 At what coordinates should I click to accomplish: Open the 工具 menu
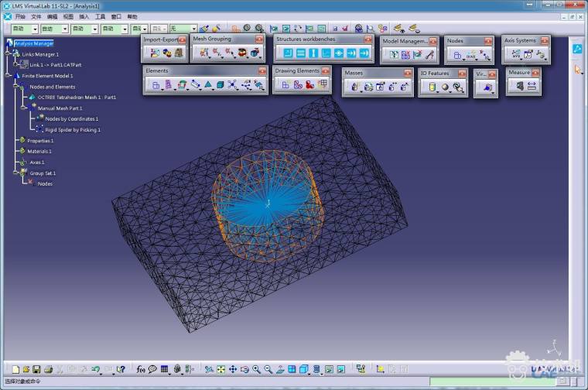click(x=100, y=16)
